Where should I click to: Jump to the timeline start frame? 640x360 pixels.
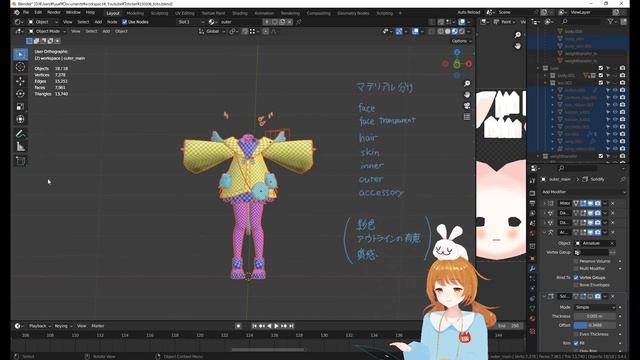[254, 326]
